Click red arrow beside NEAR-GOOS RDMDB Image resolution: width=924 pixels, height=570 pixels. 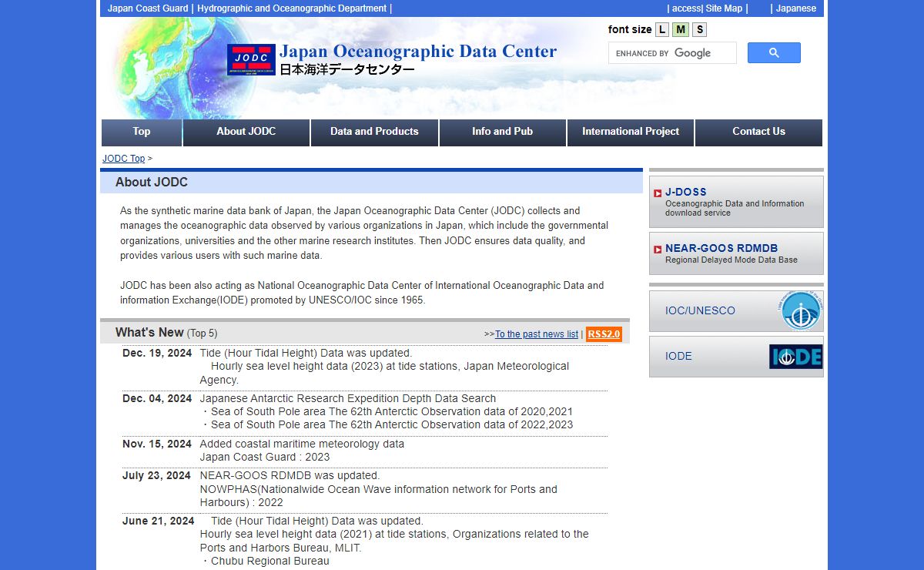point(658,250)
